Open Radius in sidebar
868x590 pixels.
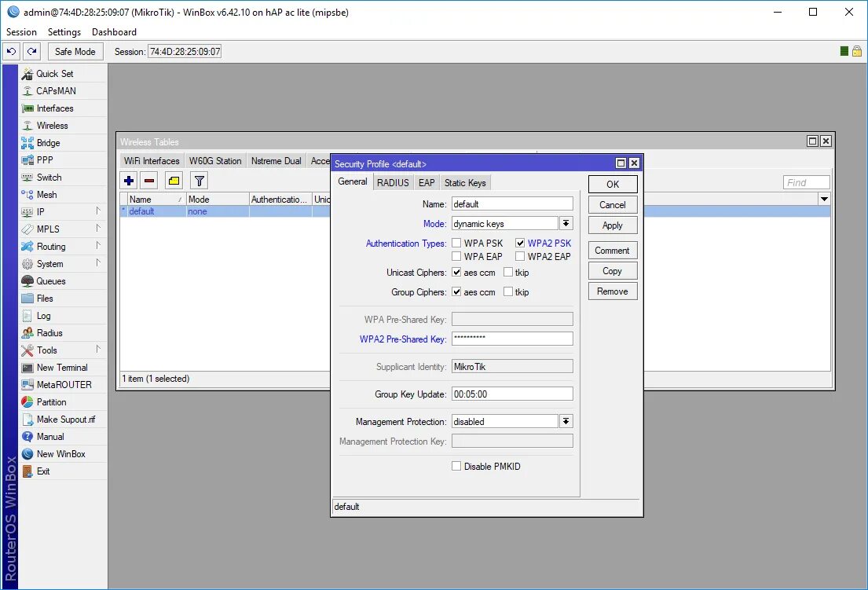(49, 333)
